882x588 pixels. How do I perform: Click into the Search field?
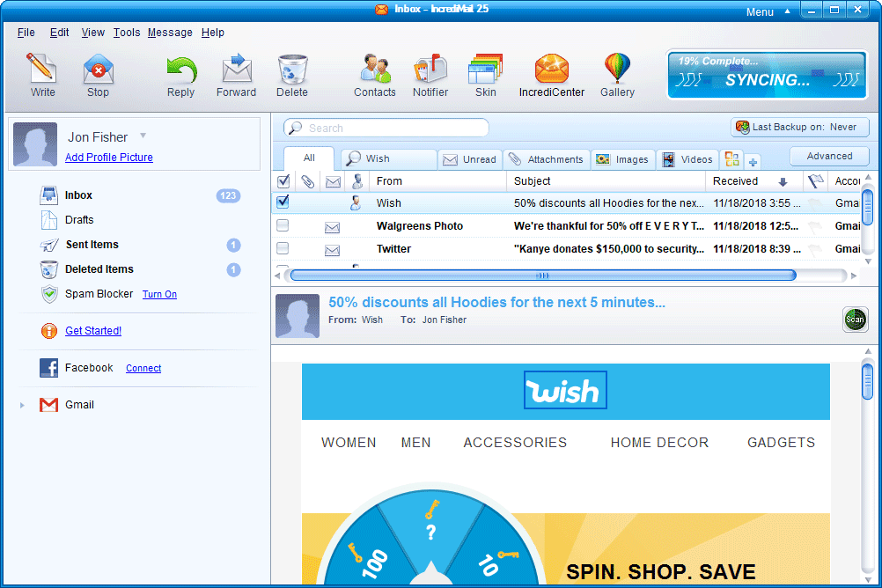(386, 128)
